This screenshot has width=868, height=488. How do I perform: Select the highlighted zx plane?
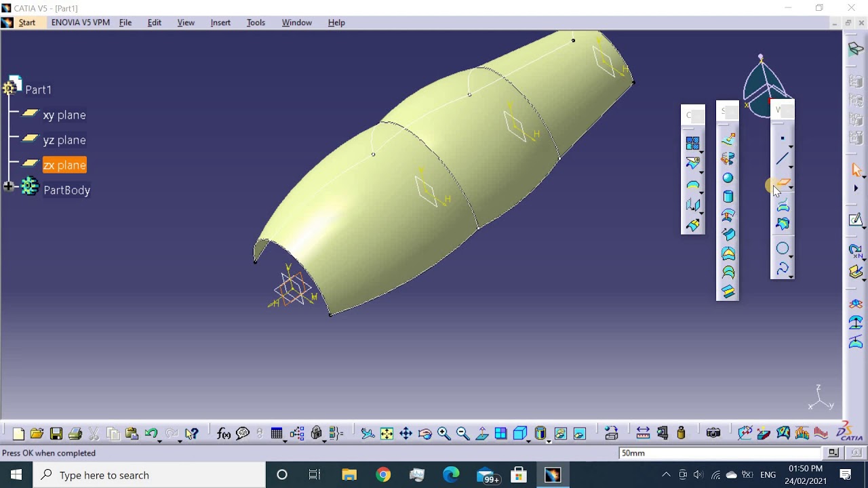(64, 165)
